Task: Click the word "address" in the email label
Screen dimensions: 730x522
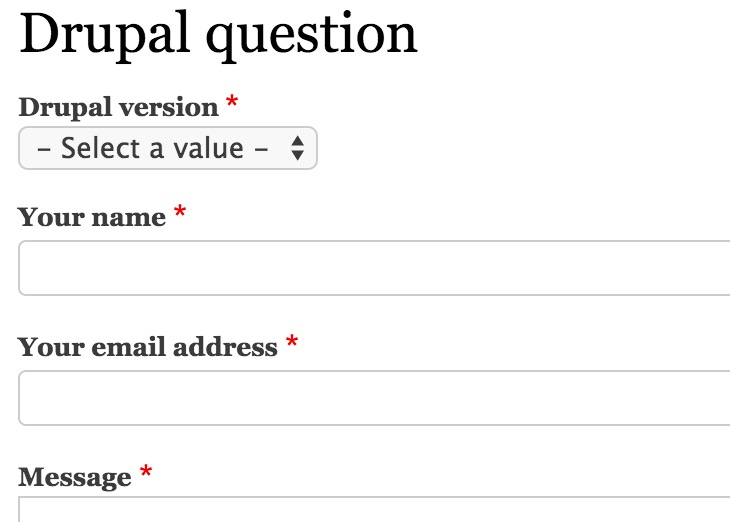Action: pos(225,347)
